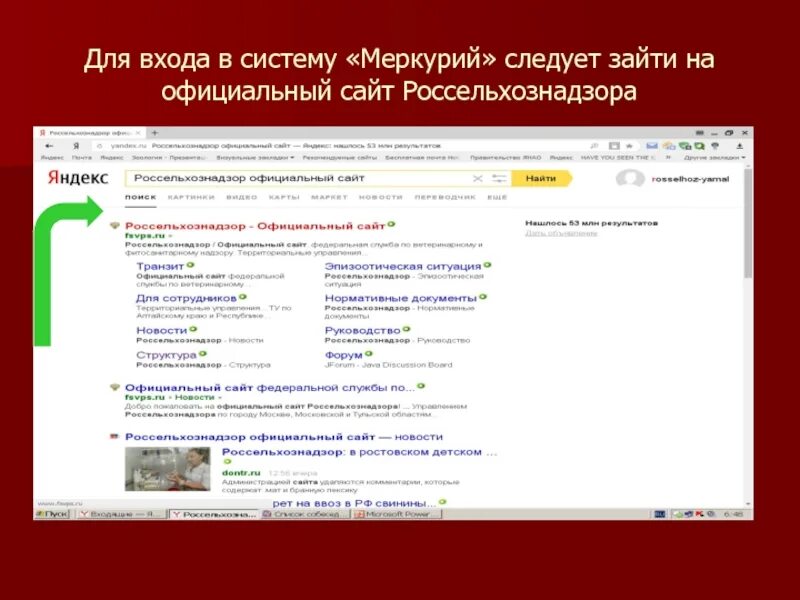
Task: Click green marker after 'Нормативные документы'
Action: click(x=483, y=296)
